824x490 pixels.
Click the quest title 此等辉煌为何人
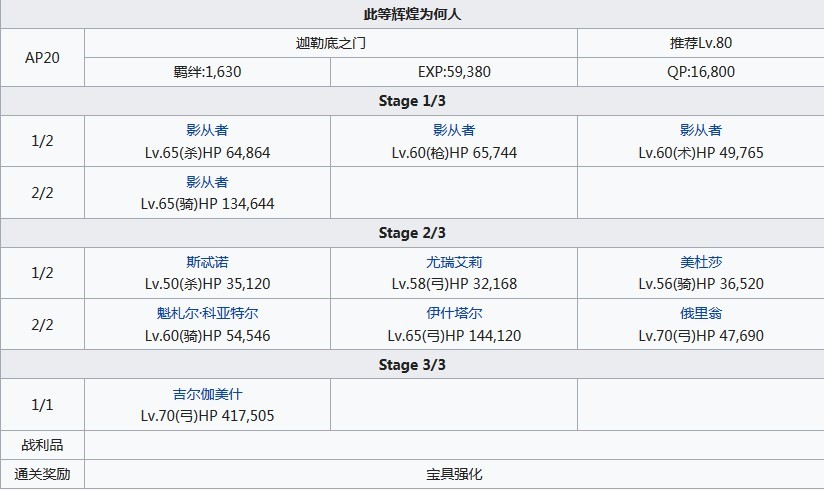tap(412, 15)
